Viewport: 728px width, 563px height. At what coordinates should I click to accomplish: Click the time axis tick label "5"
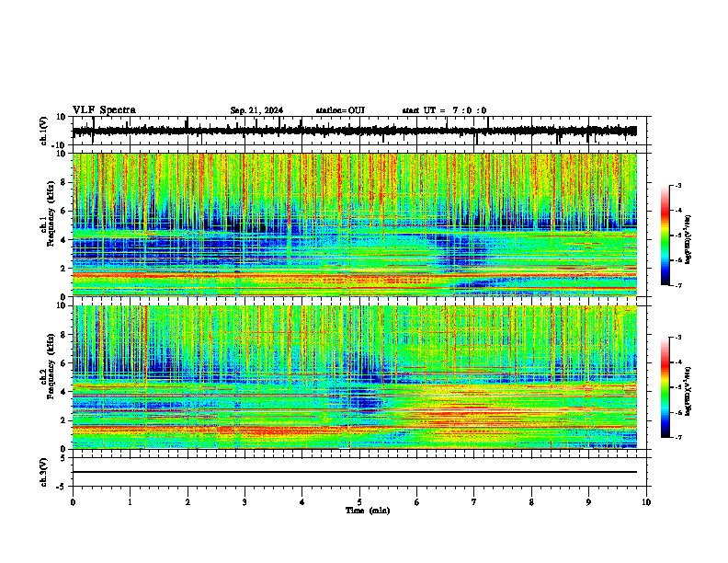coord(359,501)
